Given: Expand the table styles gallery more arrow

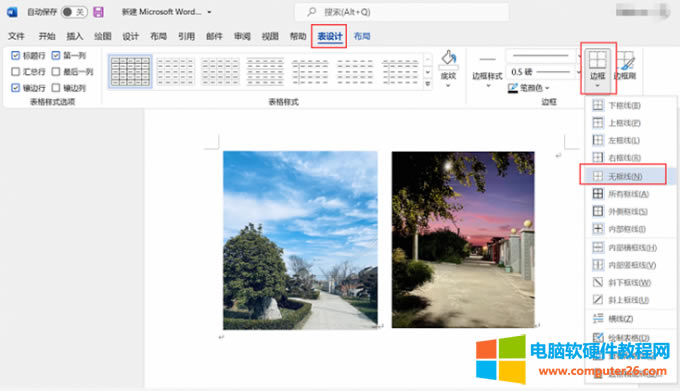Looking at the screenshot, I should click(x=428, y=84).
